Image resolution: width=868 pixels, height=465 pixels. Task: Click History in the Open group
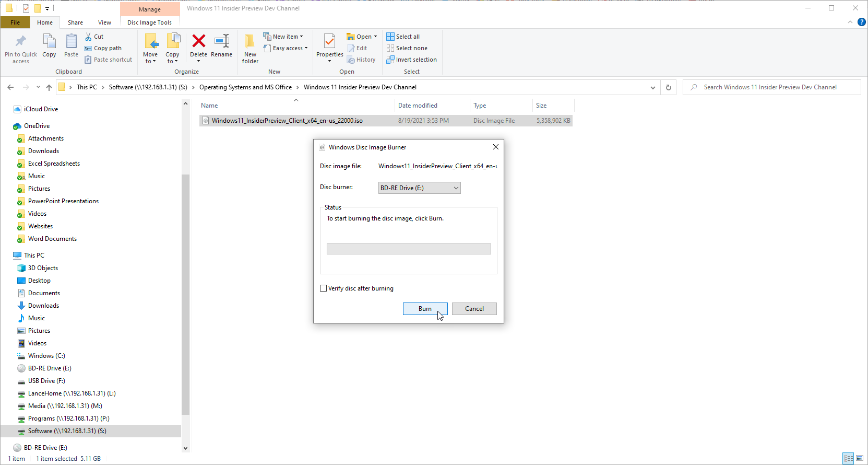coord(361,60)
